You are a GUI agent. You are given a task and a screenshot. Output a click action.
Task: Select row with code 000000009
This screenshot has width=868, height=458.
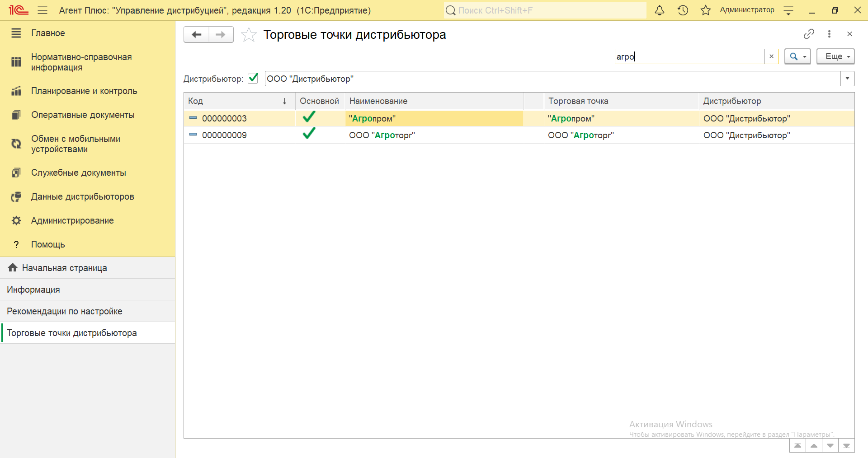coord(519,135)
